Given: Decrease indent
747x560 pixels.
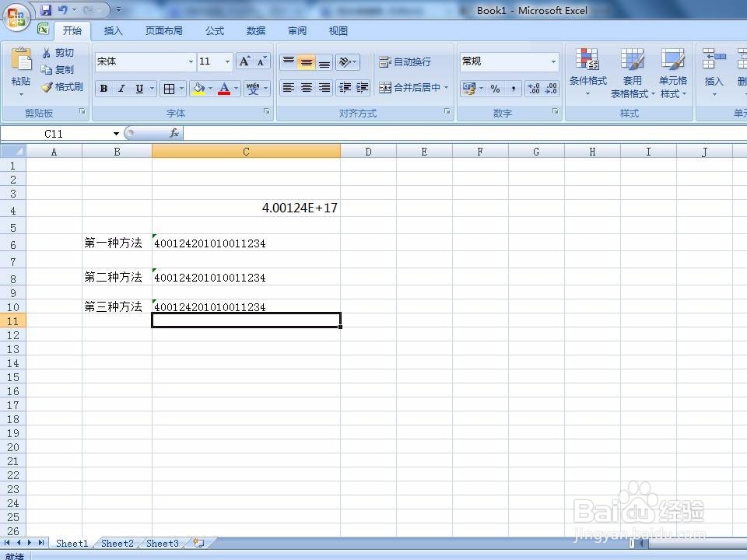Looking at the screenshot, I should point(345,88).
